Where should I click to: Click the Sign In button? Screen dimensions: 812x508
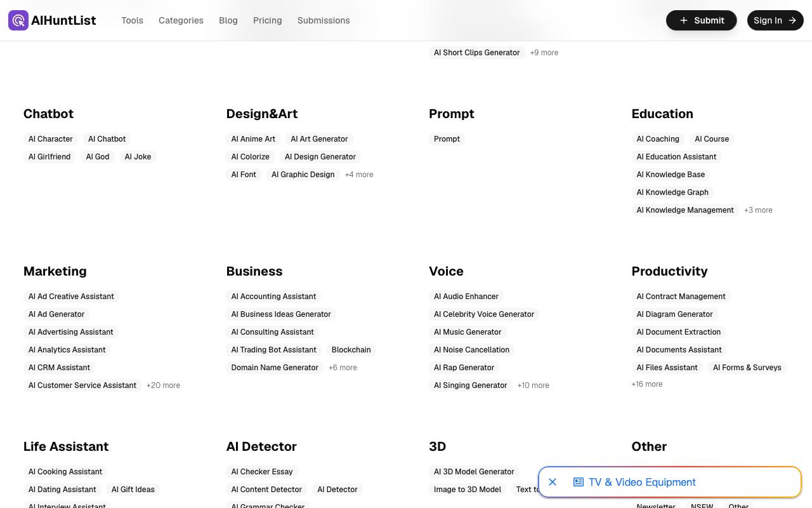[x=775, y=20]
